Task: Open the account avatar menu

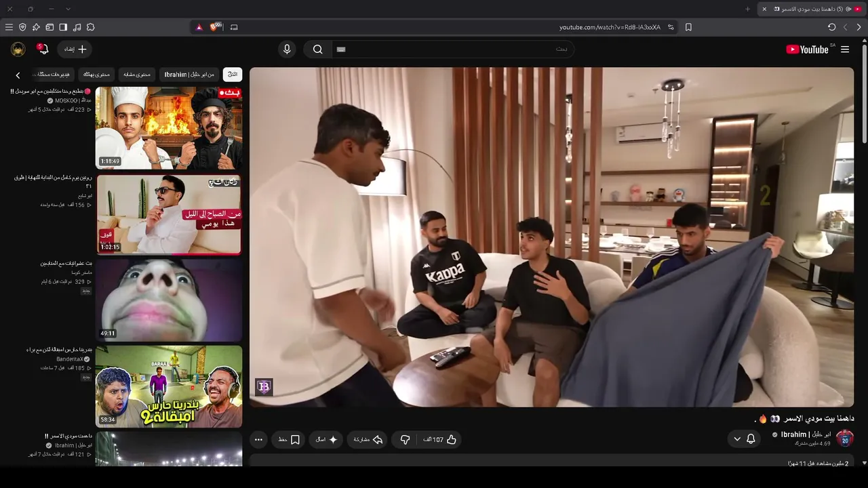Action: pyautogui.click(x=18, y=49)
